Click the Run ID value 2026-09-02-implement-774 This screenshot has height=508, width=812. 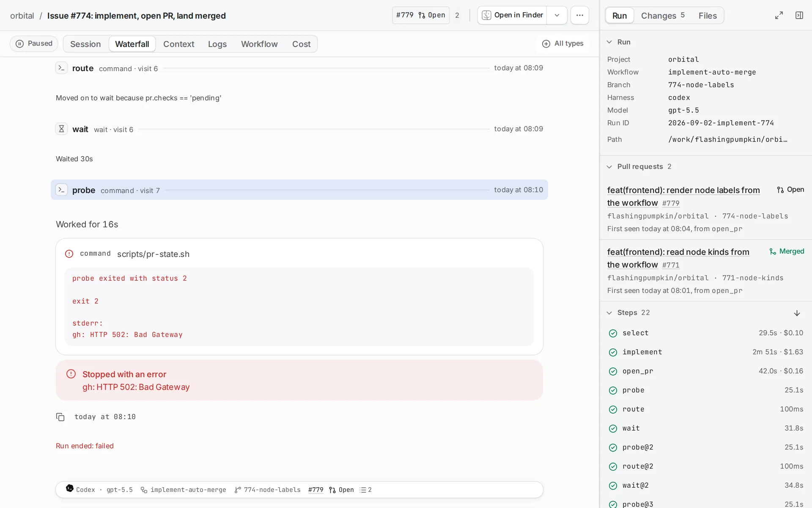721,123
